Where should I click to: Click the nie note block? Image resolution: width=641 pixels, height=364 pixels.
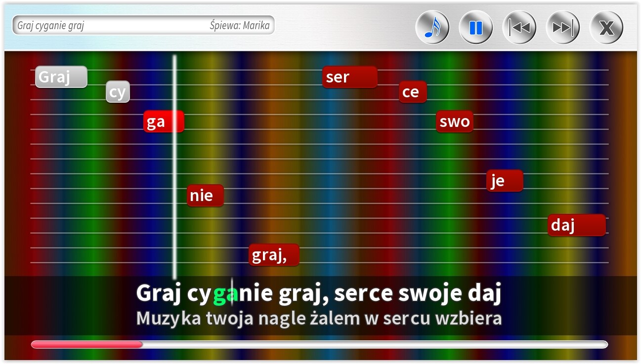coord(205,195)
